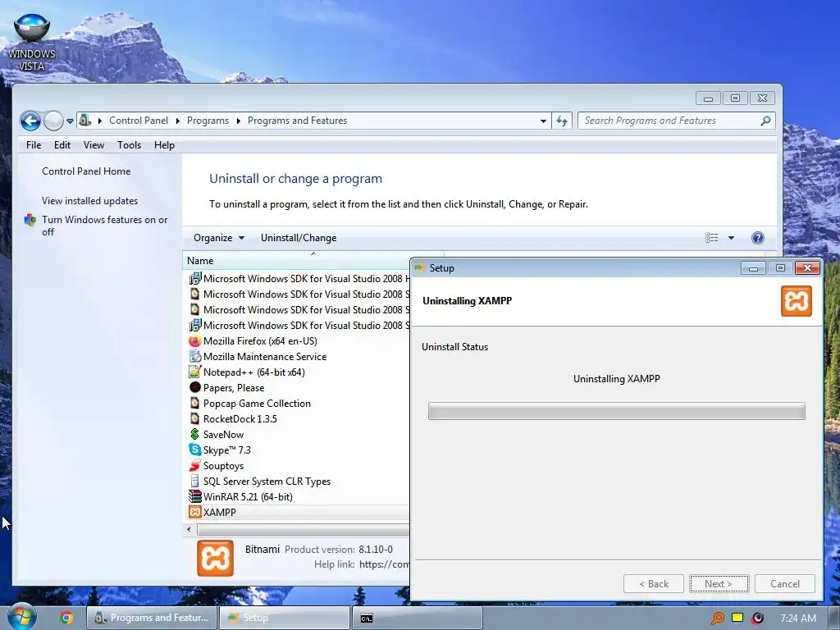Image resolution: width=840 pixels, height=630 pixels.
Task: Click Control Panel in the breadcrumb
Action: tap(139, 121)
